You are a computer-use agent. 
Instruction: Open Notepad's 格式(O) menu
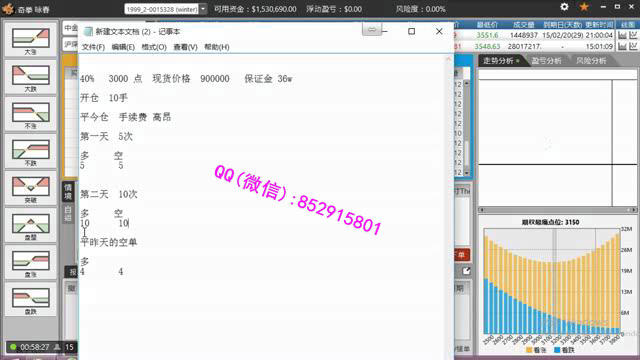[154, 47]
